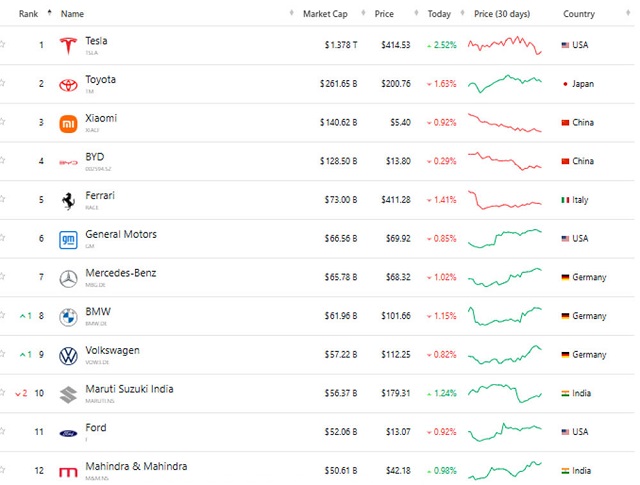Click the Rank column header

[x=28, y=14]
